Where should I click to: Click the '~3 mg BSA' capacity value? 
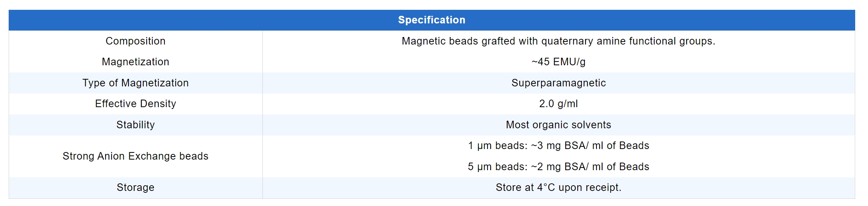click(560, 146)
